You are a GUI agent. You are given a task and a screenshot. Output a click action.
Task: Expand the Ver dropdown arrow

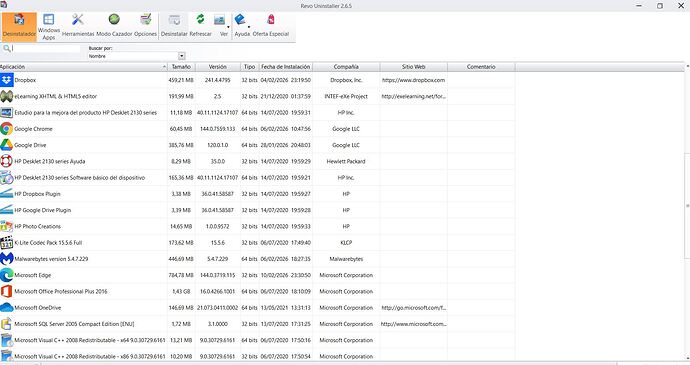[x=228, y=27]
